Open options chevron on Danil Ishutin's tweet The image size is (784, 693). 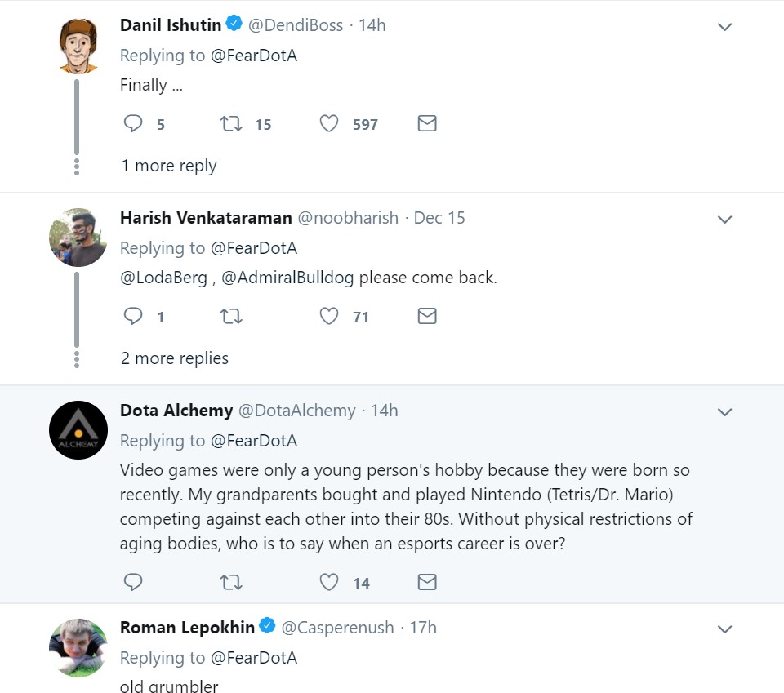point(724,27)
